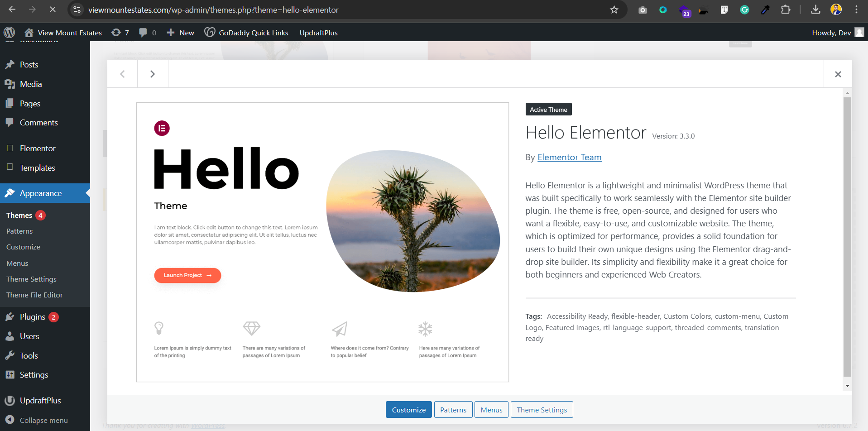This screenshot has height=431, width=868.
Task: Click Theme Settings footer button
Action: click(x=542, y=410)
